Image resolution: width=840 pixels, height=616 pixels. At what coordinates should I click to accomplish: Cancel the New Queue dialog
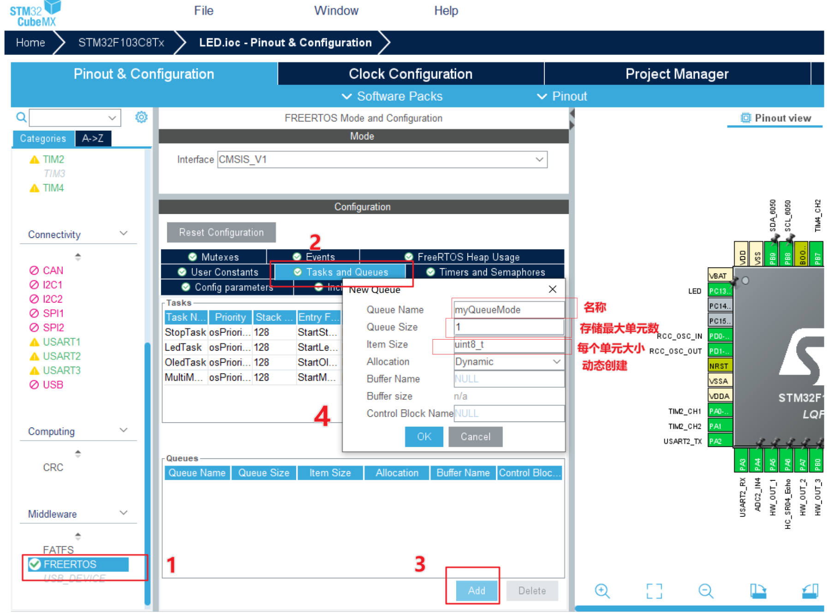point(476,437)
